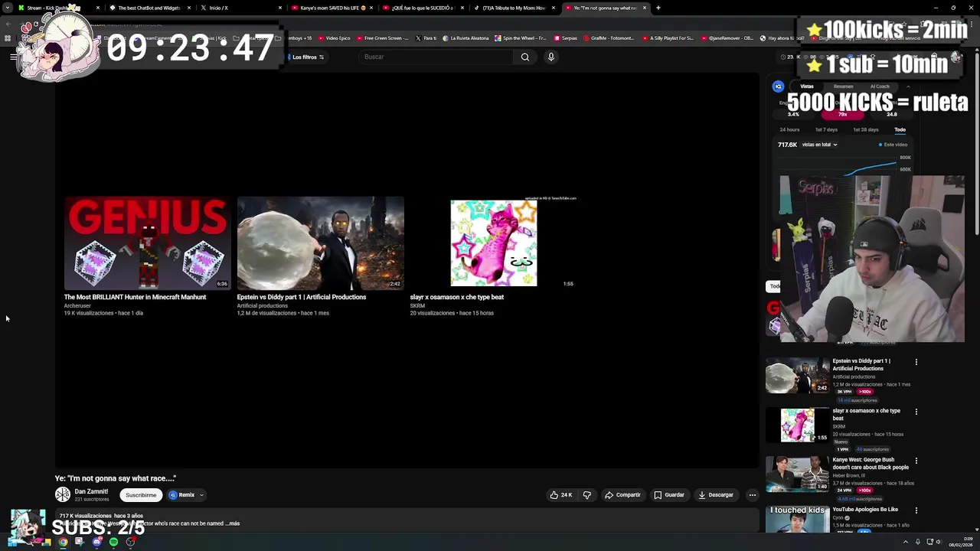
Task: Expand the Remix dropdown arrow
Action: click(201, 494)
